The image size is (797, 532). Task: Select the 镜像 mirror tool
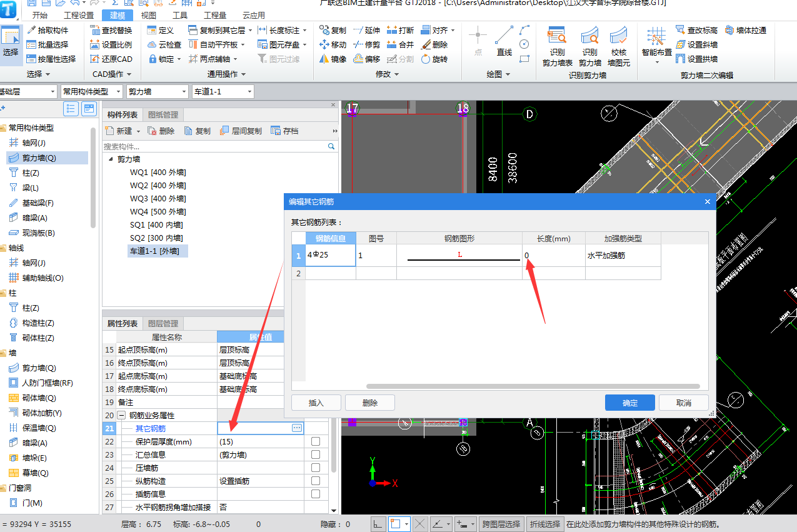coord(333,59)
